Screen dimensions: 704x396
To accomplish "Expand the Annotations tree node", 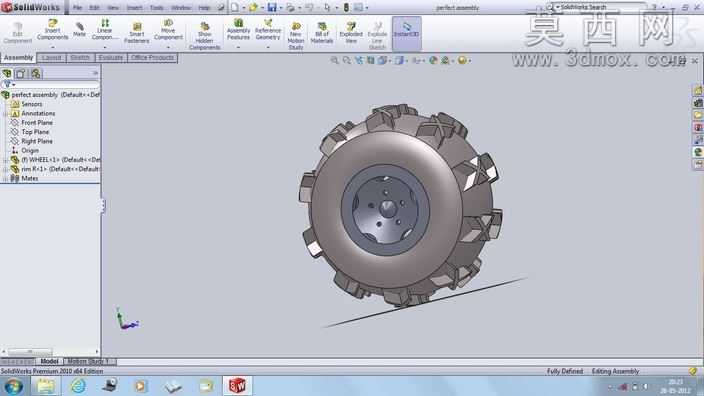I will (5, 114).
